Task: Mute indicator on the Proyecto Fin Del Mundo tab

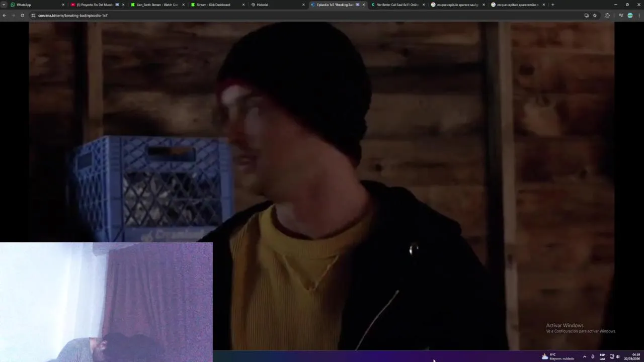Action: [117, 5]
